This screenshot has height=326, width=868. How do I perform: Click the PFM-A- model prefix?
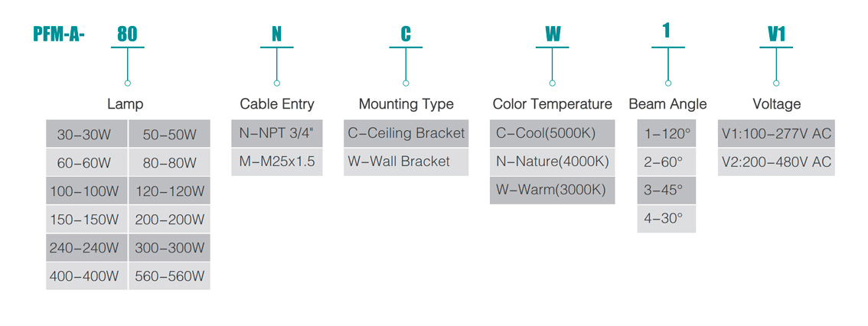pos(60,34)
